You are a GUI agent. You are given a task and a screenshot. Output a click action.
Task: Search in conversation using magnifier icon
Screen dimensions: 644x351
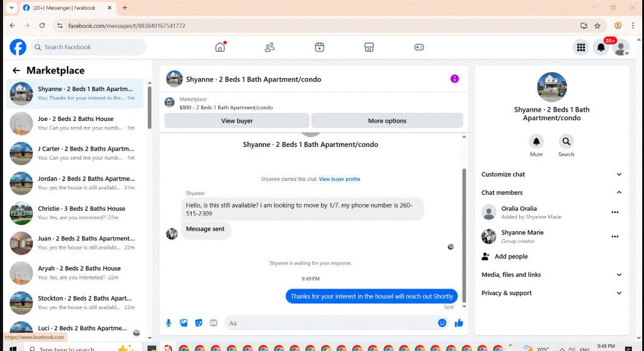tap(566, 142)
